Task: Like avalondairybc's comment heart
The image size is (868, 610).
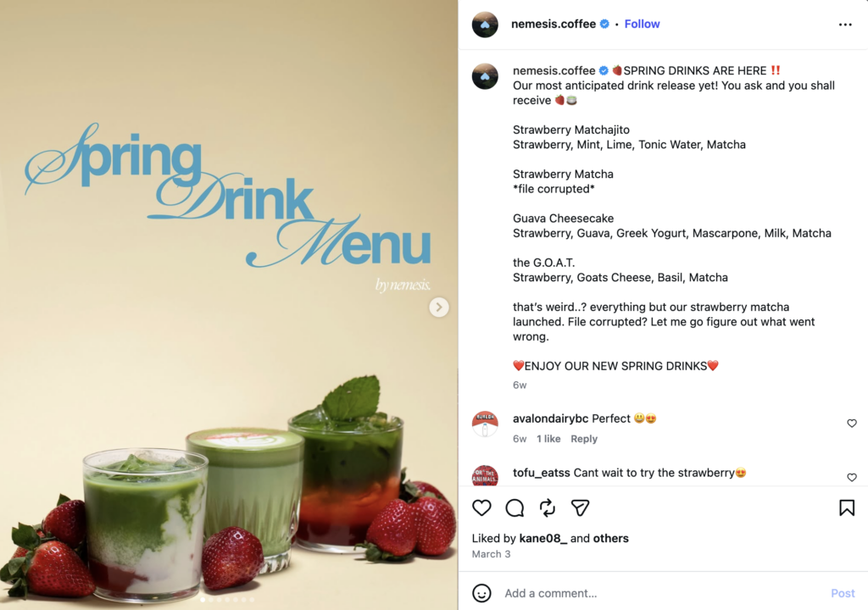Action: click(851, 424)
